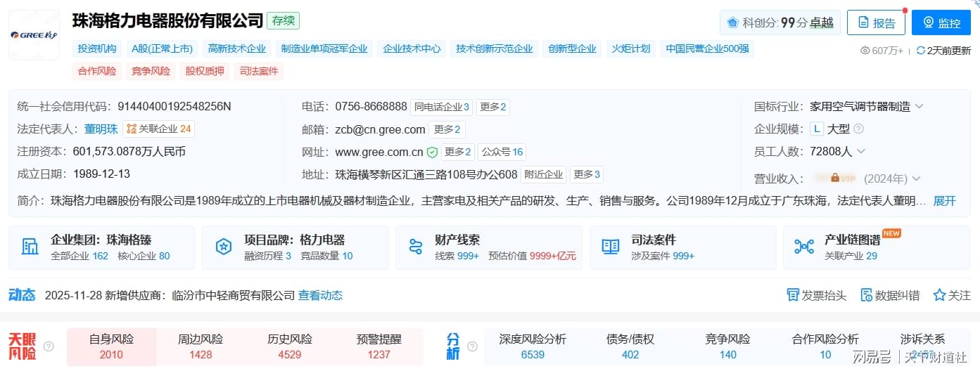This screenshot has height=371, width=980.
Task: Expand the 员工人数 employee count dropdown
Action: pos(860,152)
